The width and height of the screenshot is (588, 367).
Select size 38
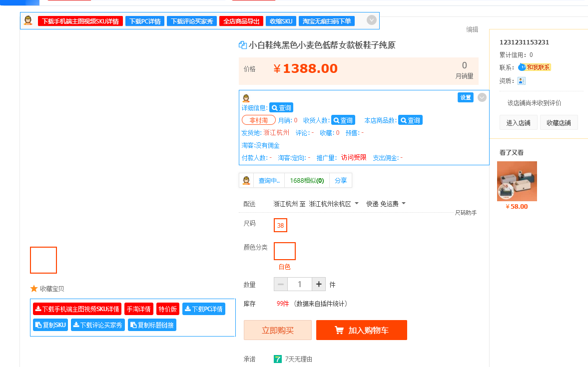280,225
